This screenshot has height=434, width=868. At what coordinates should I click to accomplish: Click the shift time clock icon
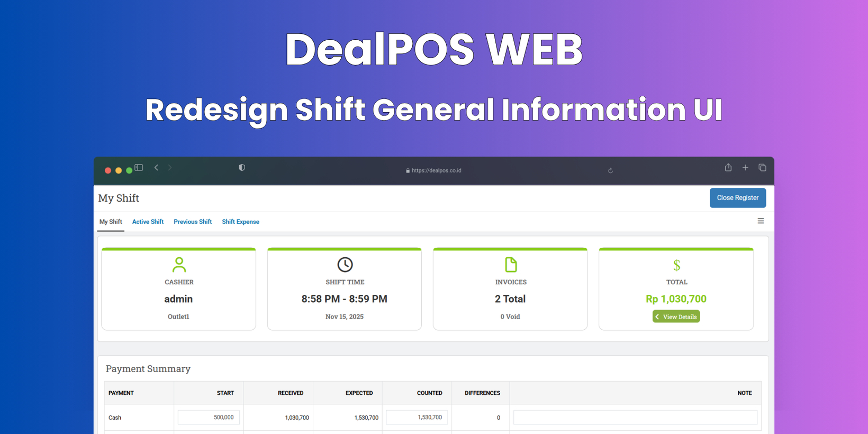(x=345, y=265)
